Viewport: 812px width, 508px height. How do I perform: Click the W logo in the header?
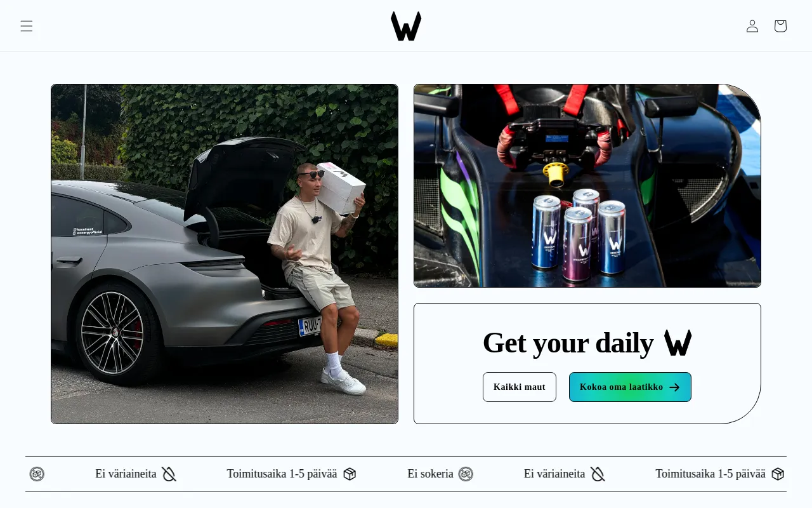(x=406, y=26)
